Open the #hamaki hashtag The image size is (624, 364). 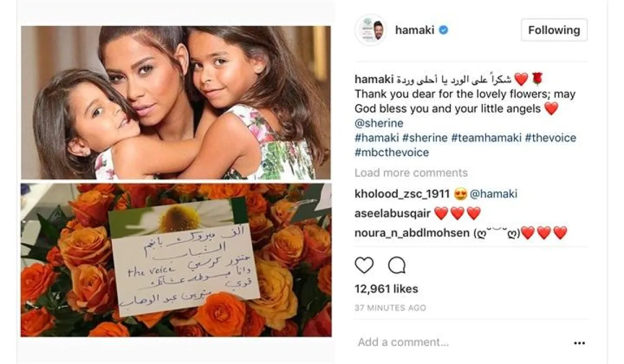(x=376, y=138)
